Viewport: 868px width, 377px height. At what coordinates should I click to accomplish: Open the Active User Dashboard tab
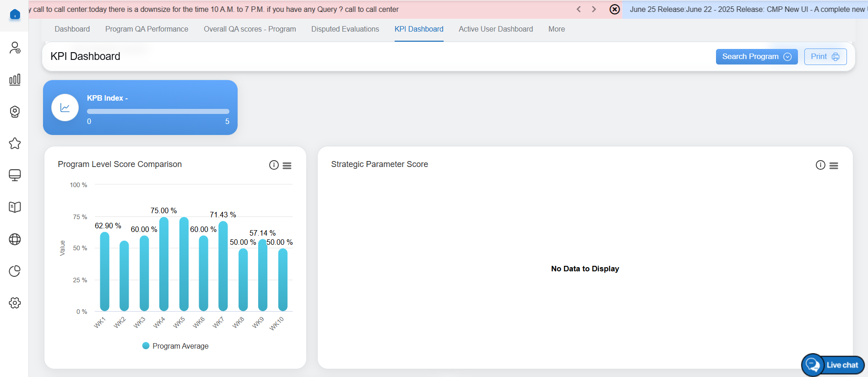[495, 29]
